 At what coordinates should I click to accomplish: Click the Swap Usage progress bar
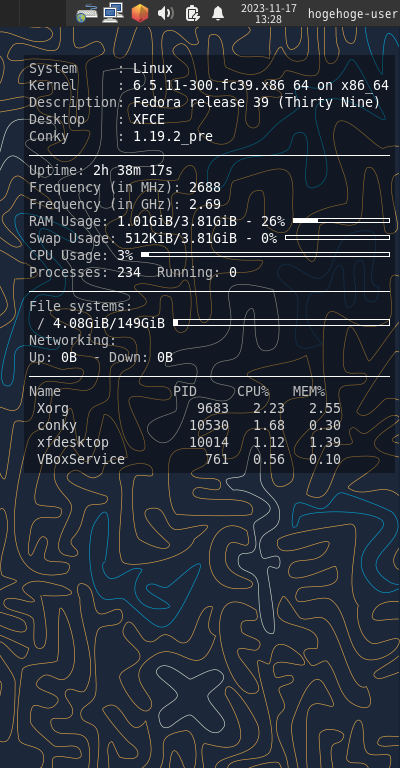point(337,238)
